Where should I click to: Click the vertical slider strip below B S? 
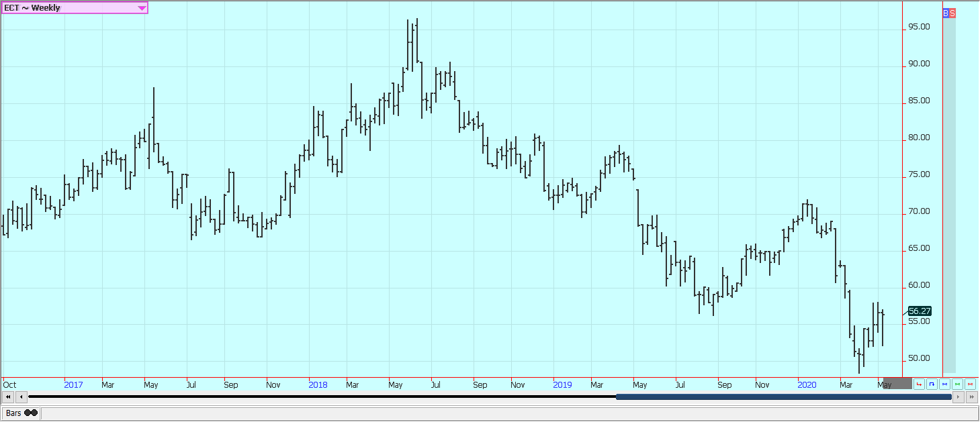click(949, 195)
